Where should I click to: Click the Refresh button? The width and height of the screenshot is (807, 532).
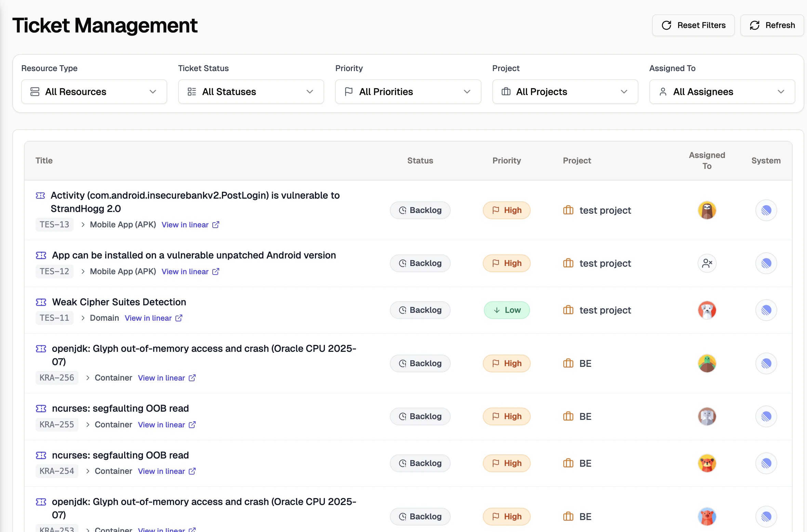click(772, 25)
